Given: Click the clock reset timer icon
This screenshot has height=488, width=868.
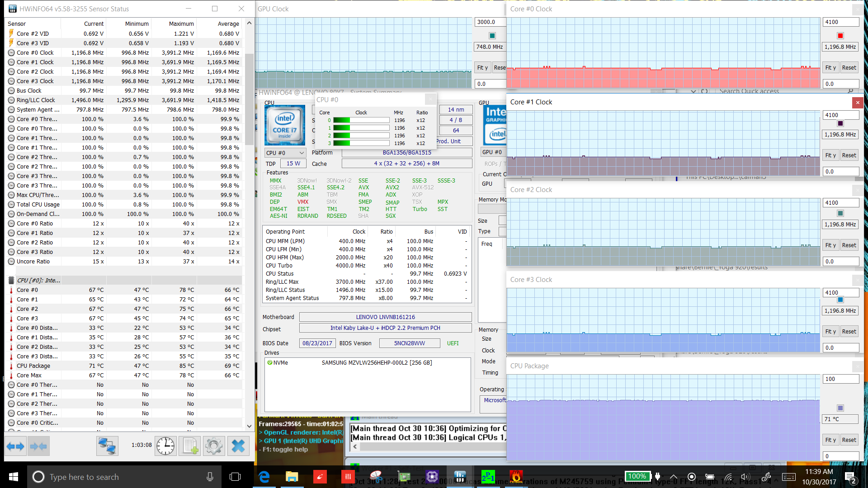Looking at the screenshot, I should pos(165,446).
